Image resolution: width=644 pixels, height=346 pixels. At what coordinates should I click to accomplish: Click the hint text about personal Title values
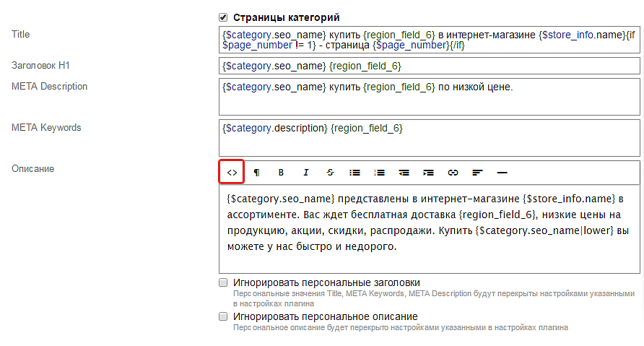pyautogui.click(x=434, y=299)
